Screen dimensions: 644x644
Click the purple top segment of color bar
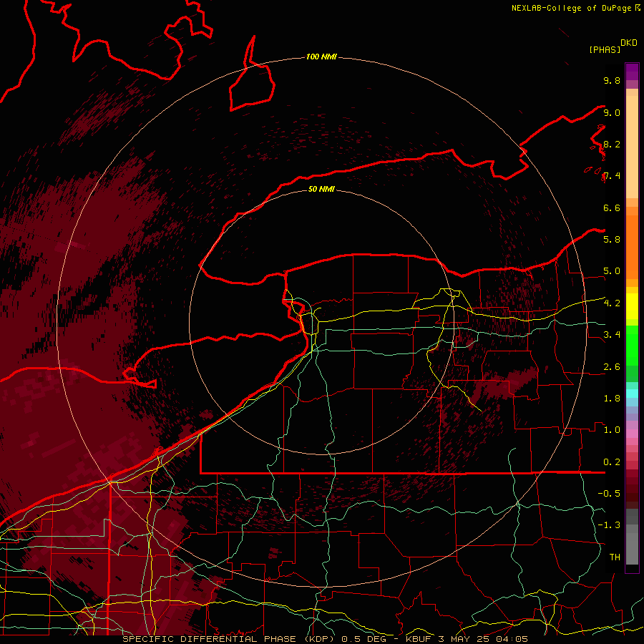point(632,72)
